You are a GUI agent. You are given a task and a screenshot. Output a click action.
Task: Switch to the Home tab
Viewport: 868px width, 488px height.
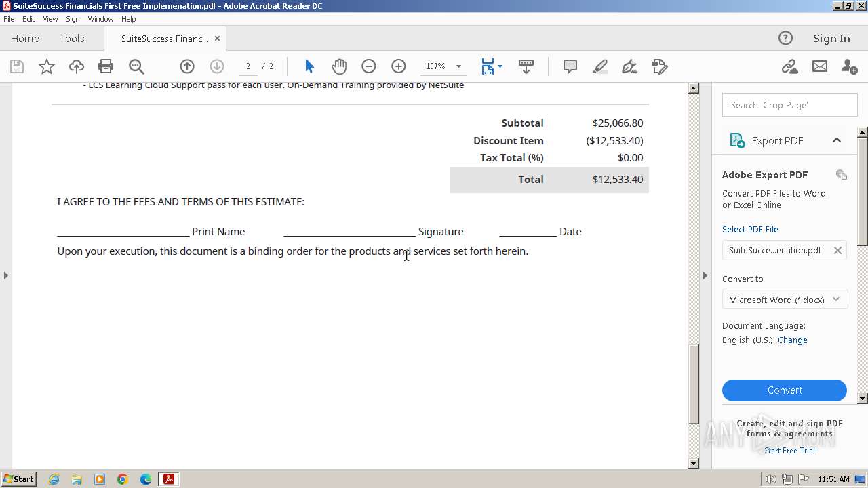[25, 38]
